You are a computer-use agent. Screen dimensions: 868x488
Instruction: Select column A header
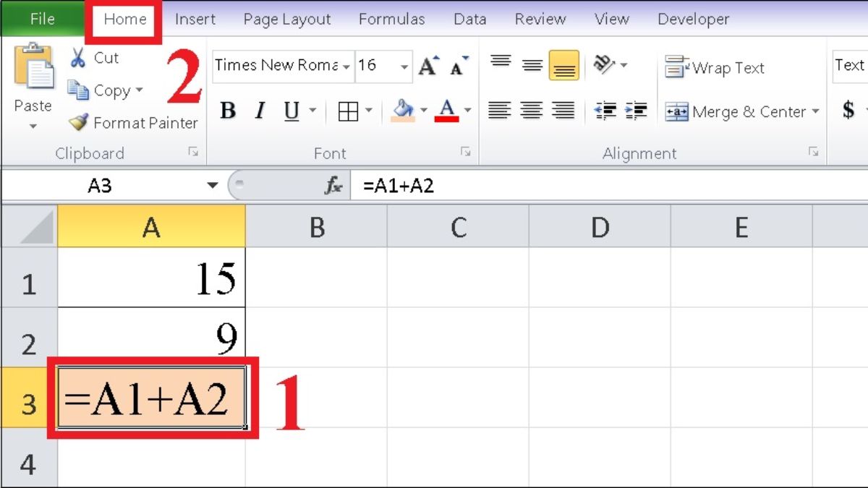click(x=151, y=228)
